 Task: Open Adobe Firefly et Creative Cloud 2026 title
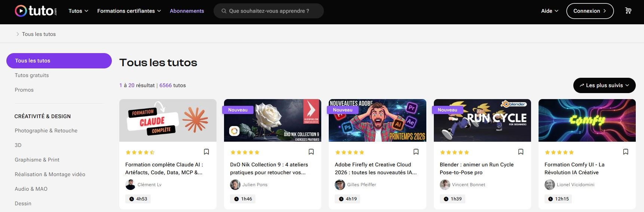coord(375,168)
